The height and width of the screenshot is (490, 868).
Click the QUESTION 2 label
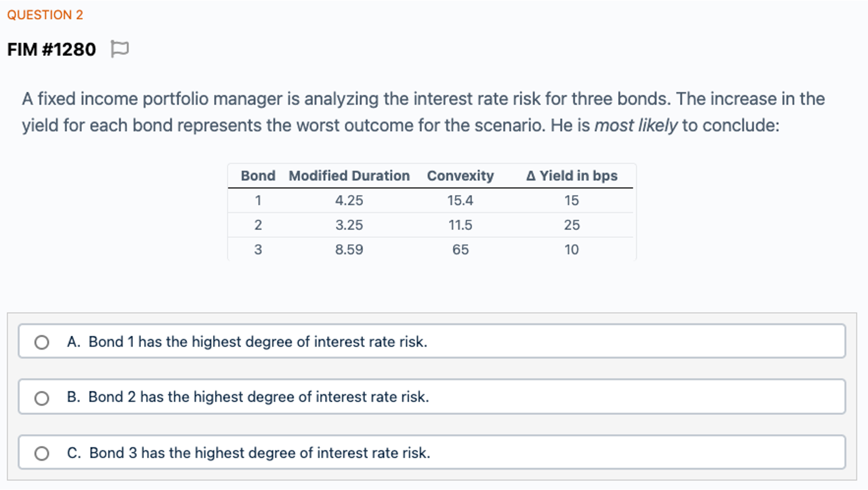point(45,15)
